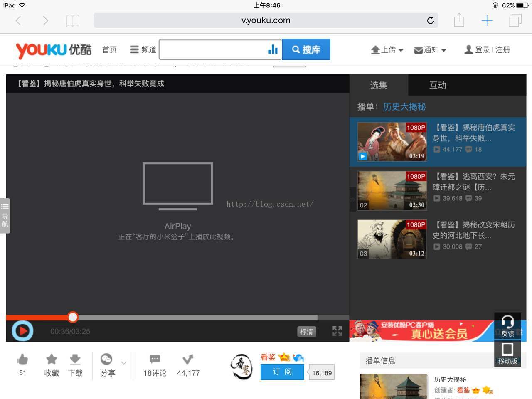The width and height of the screenshot is (532, 399).
Task: Click the 44,177 play count checkmark icon
Action: (x=188, y=359)
